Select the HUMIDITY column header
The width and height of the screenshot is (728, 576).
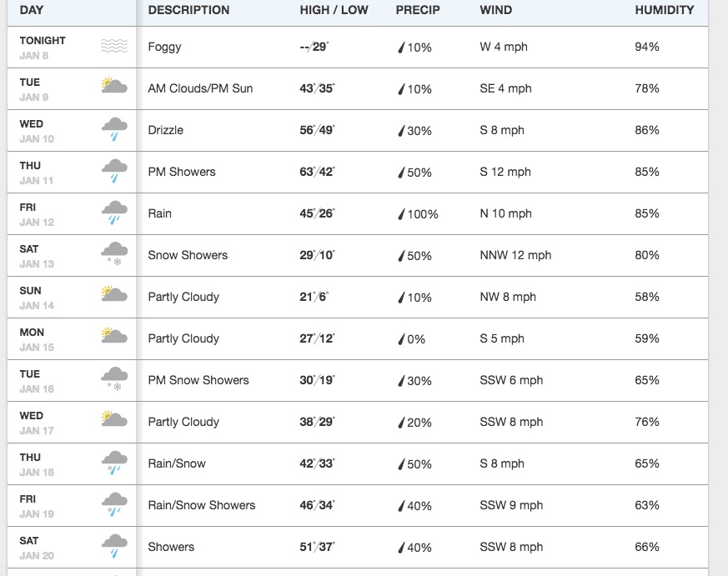pos(663,10)
